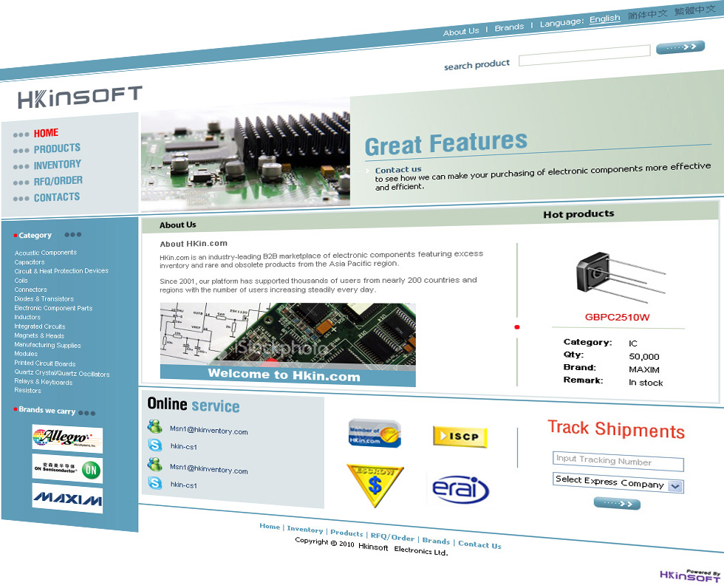Open PRODUCTS in the main menu
The height and width of the screenshot is (588, 724).
58,148
